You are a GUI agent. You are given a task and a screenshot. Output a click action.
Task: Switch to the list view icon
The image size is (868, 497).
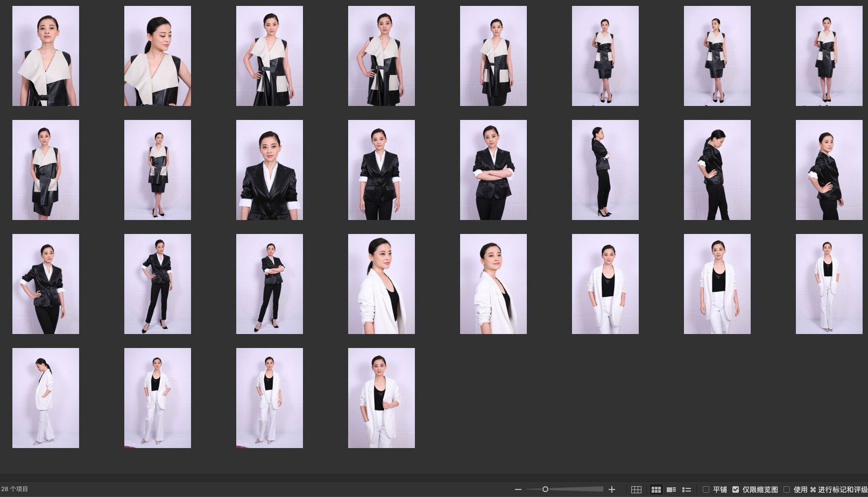pos(686,489)
